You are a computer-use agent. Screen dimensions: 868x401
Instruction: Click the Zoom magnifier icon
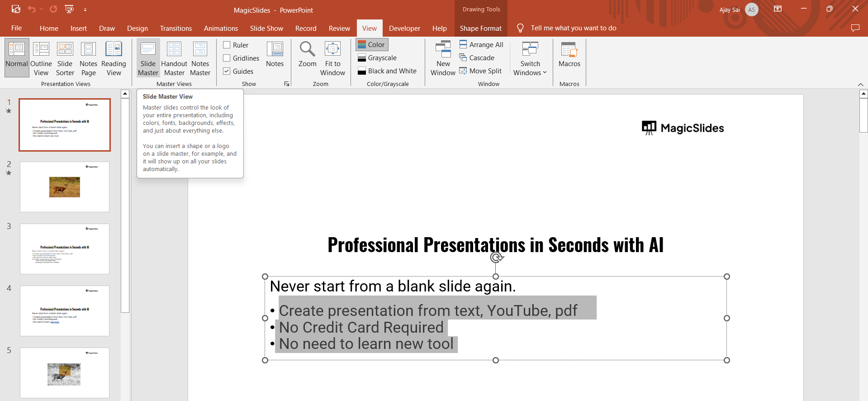[307, 49]
